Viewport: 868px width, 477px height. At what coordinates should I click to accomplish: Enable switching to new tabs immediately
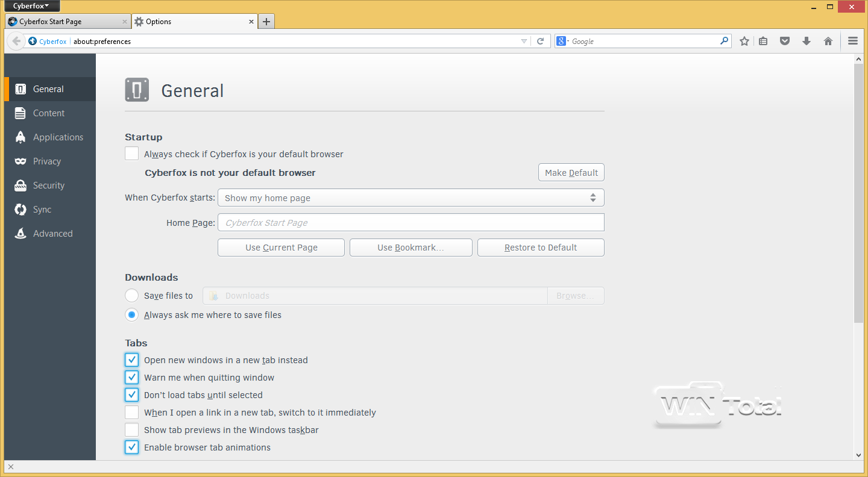(131, 413)
